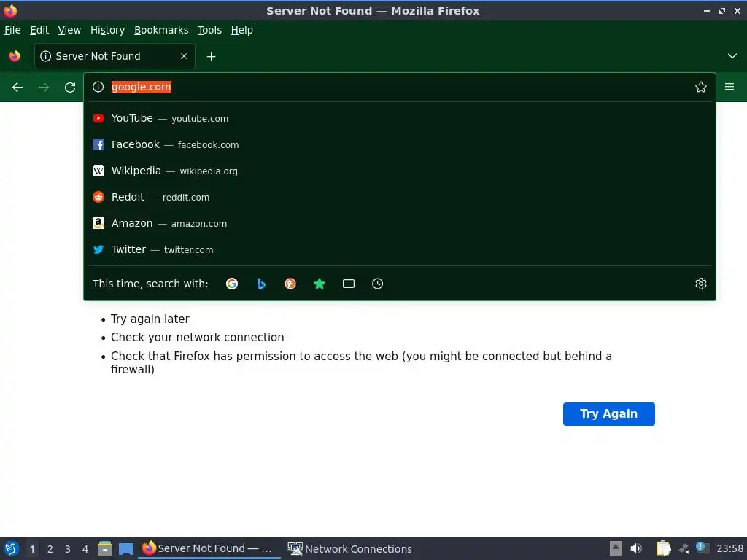The height and width of the screenshot is (560, 747).
Task: Open the clipboard manager tray icon
Action: point(663,548)
